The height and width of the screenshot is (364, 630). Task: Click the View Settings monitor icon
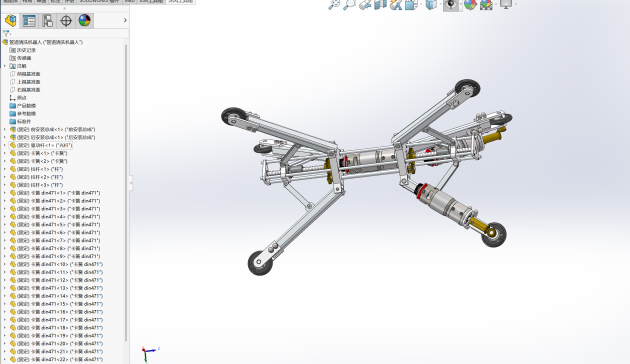pos(506,4)
